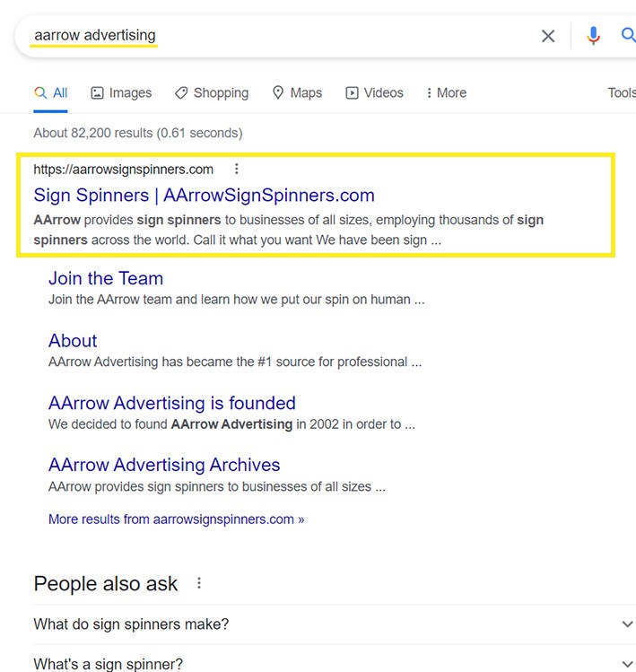Open the Maps results tab
The width and height of the screenshot is (636, 672).
tap(297, 93)
